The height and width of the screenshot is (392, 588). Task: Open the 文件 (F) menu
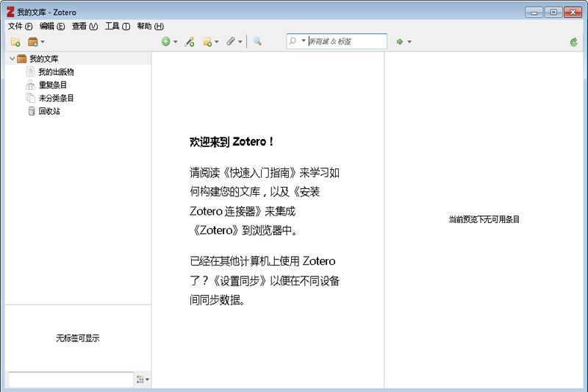[x=21, y=26]
